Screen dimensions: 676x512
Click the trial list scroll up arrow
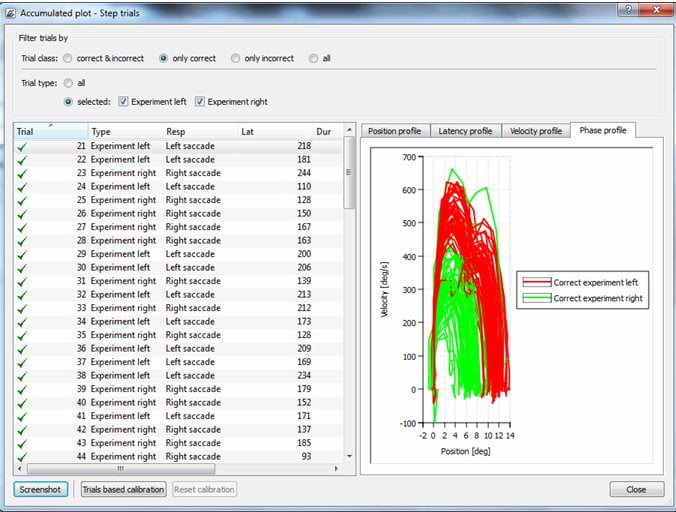349,130
